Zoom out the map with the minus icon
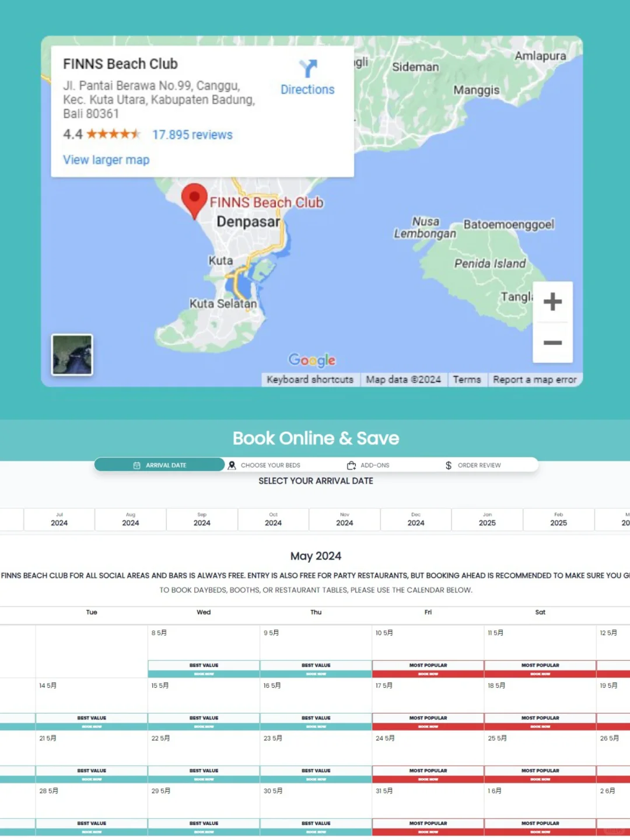The width and height of the screenshot is (630, 840). 552,342
